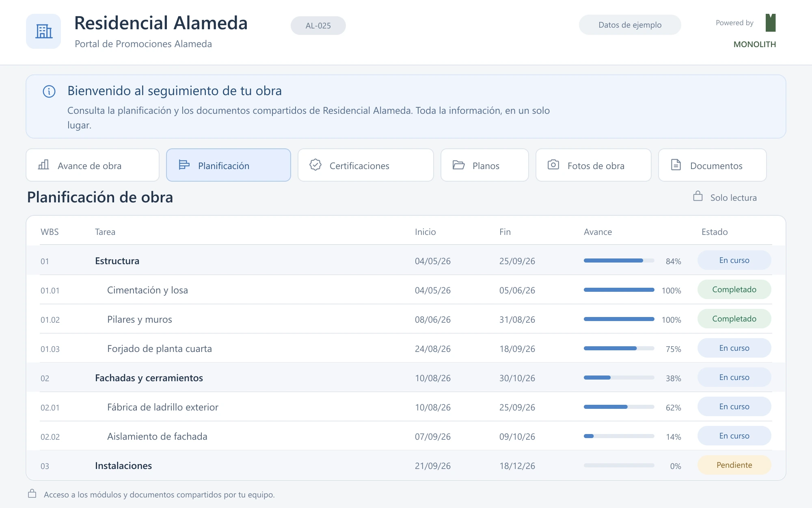
Task: Click the folder icon in Planos tab
Action: (x=458, y=165)
